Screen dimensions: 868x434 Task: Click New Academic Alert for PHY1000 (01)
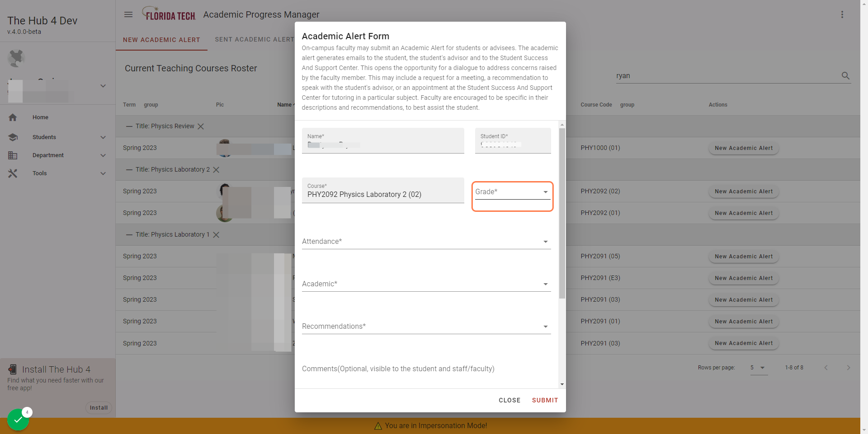pos(744,148)
